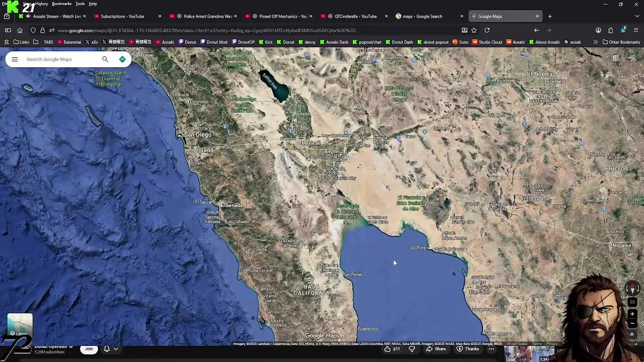This screenshot has height=362, width=644.
Task: Close the maps - Google Search tab
Action: tap(461, 16)
